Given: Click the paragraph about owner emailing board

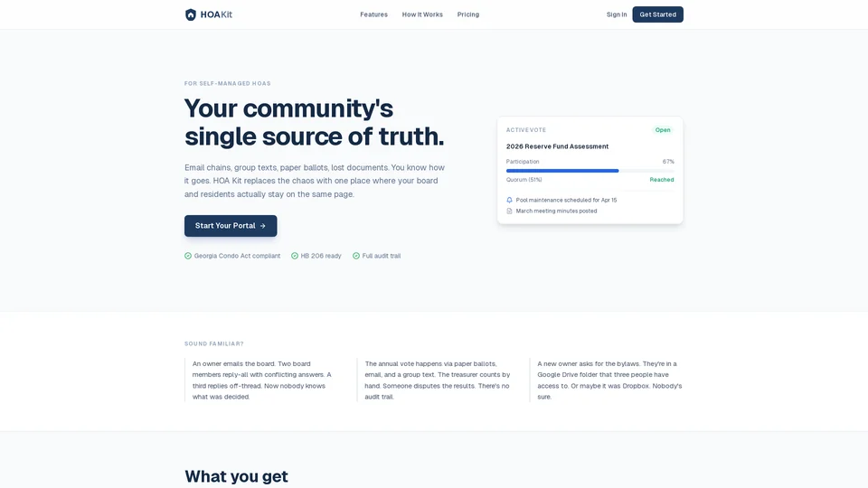Looking at the screenshot, I should [x=263, y=380].
